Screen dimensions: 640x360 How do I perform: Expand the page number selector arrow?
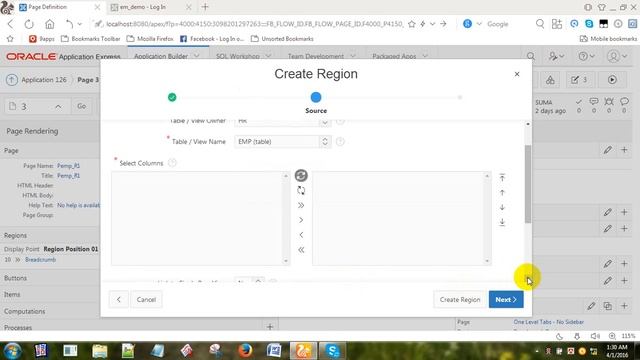(x=58, y=107)
